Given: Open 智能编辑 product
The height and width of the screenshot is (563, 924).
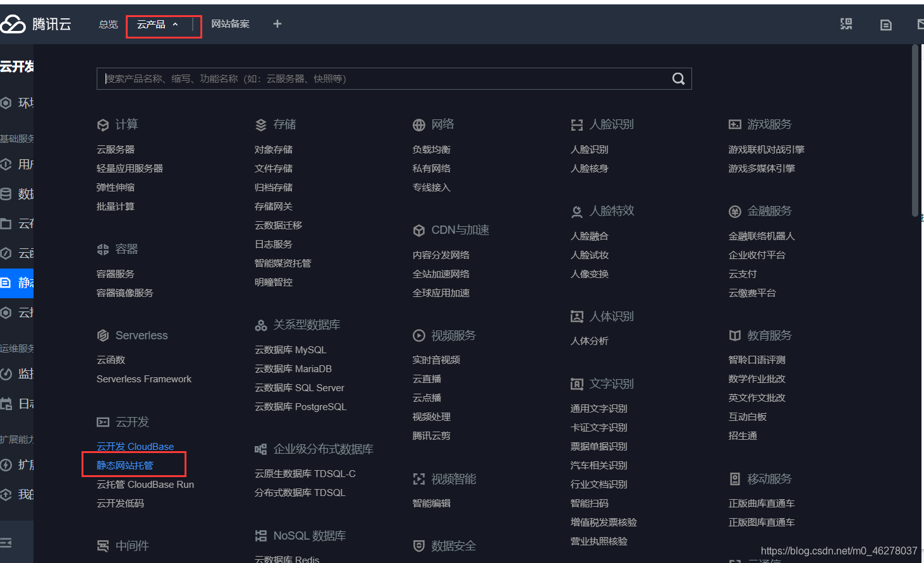Looking at the screenshot, I should 432,504.
